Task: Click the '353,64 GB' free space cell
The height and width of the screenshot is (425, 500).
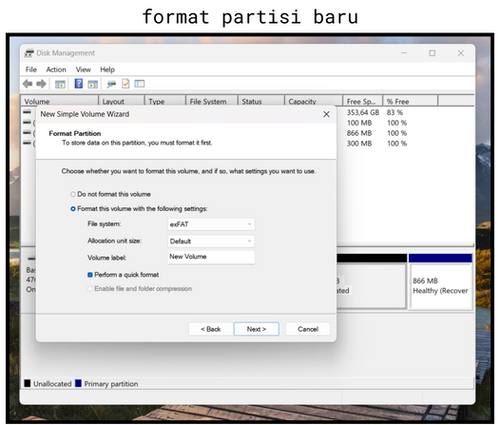Action: (x=363, y=112)
